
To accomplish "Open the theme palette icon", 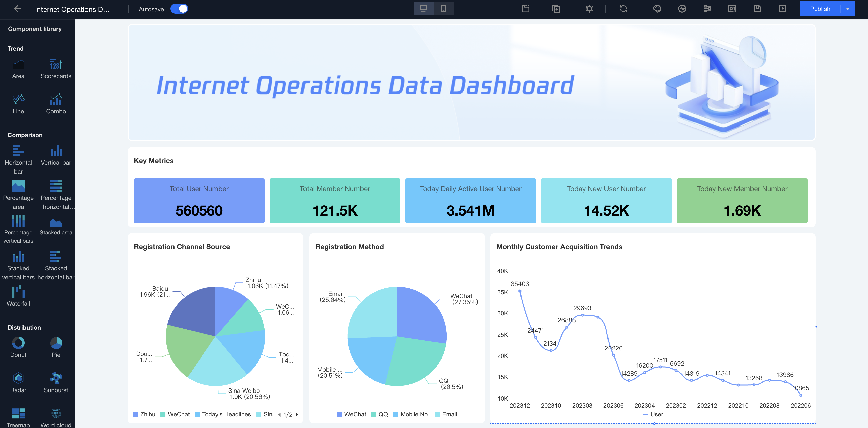I will pyautogui.click(x=657, y=9).
